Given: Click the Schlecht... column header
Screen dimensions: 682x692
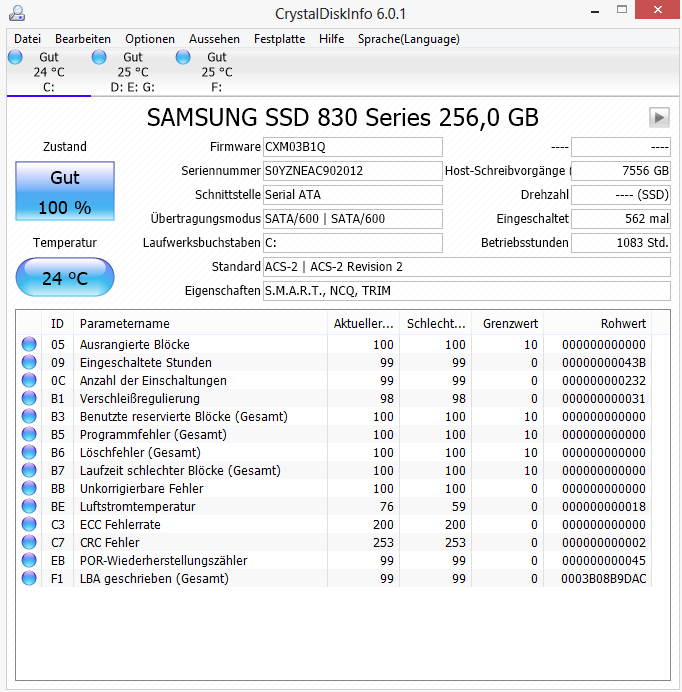Looking at the screenshot, I should (436, 323).
